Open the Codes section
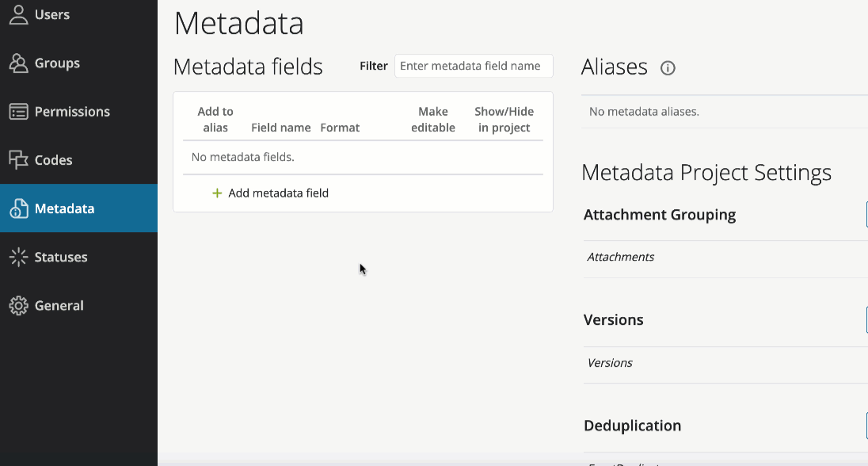The width and height of the screenshot is (868, 466). point(78,160)
